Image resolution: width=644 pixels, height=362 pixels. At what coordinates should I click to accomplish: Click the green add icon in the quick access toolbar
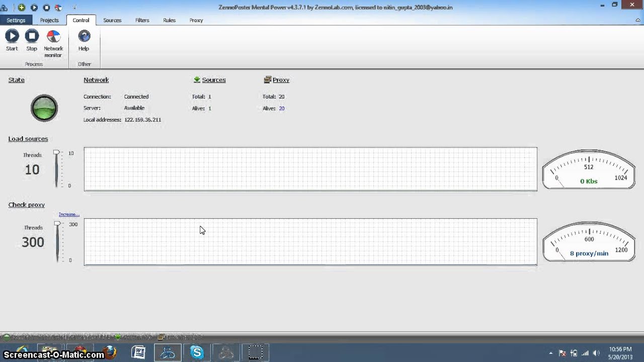tap(21, 8)
